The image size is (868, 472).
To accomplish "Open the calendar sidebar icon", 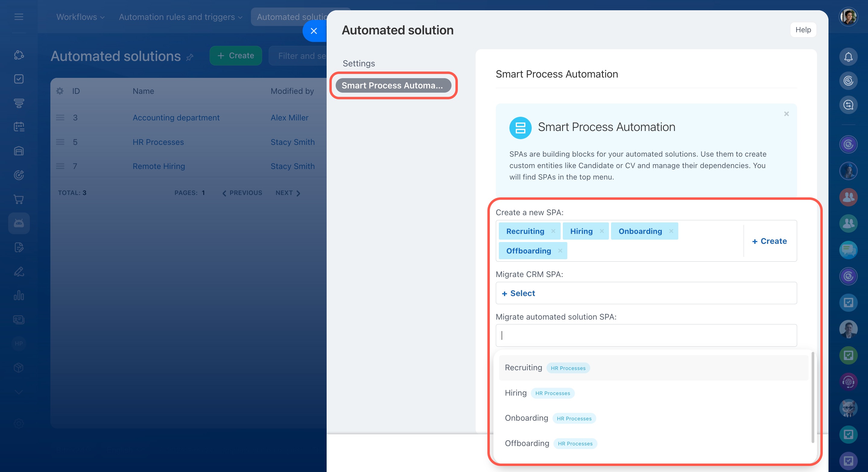I will point(19,127).
